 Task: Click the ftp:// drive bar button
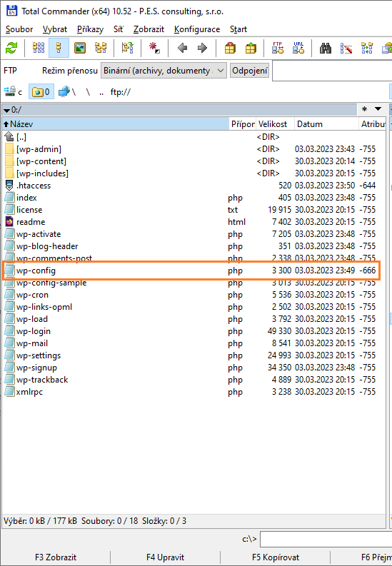pos(121,92)
